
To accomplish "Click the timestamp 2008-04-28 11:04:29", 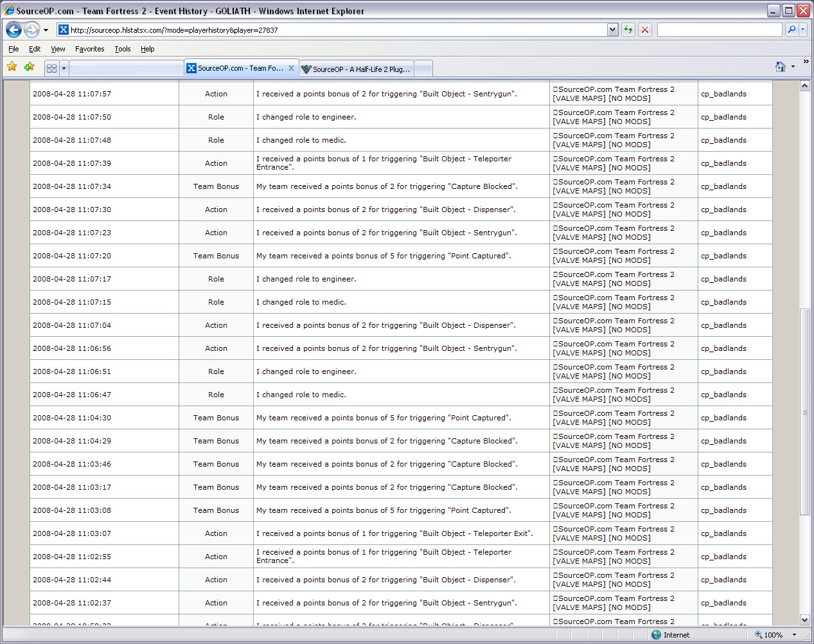I will click(72, 441).
